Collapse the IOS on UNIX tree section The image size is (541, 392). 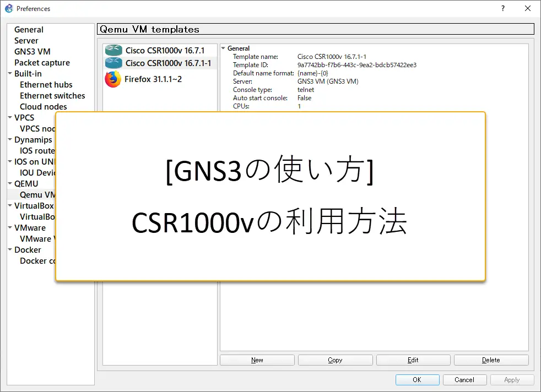tap(10, 161)
